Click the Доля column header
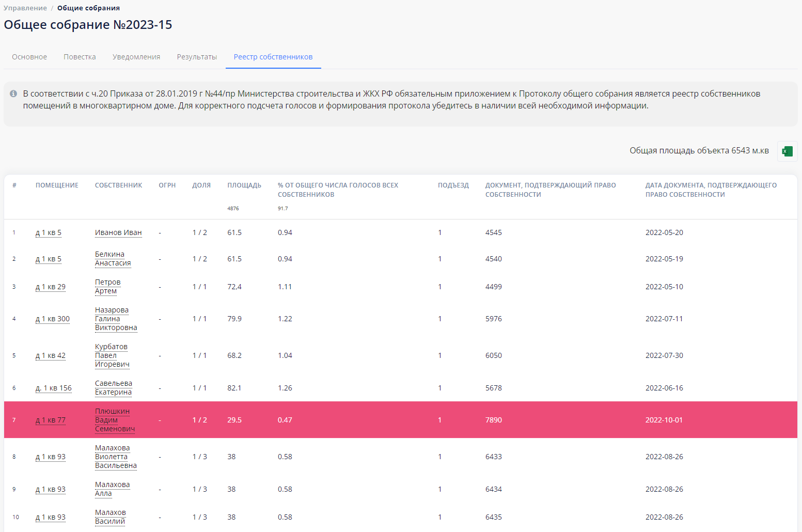The width and height of the screenshot is (802, 532). (201, 185)
